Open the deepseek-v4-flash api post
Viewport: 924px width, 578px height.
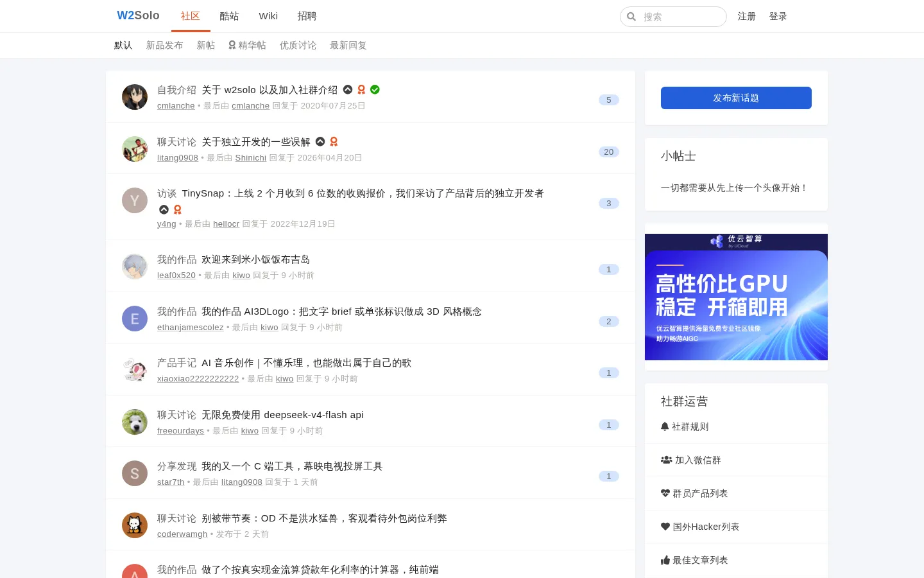282,415
